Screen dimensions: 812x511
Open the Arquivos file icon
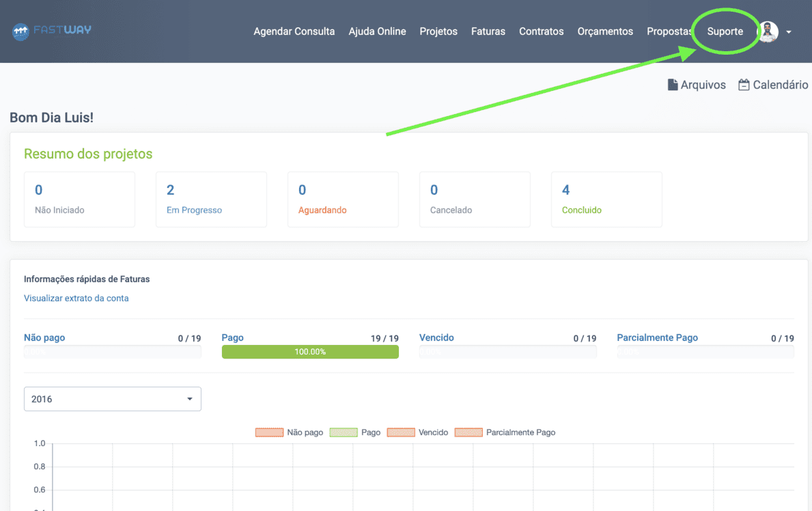[x=673, y=85]
